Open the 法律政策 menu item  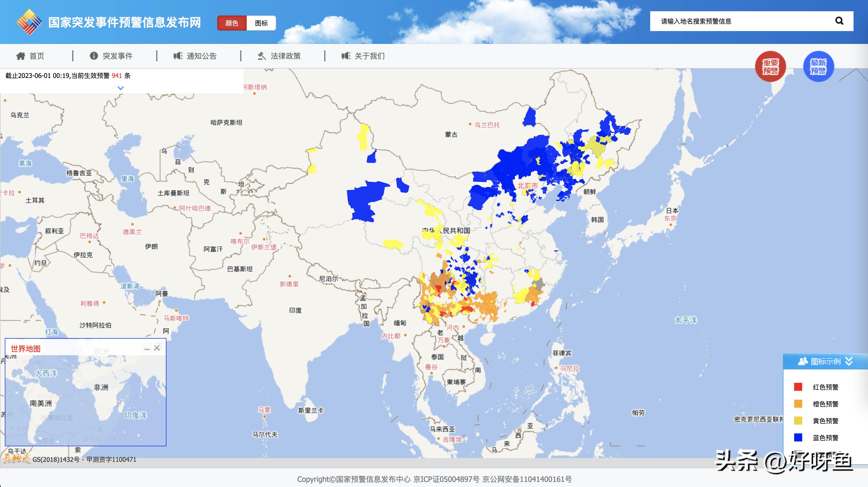285,56
